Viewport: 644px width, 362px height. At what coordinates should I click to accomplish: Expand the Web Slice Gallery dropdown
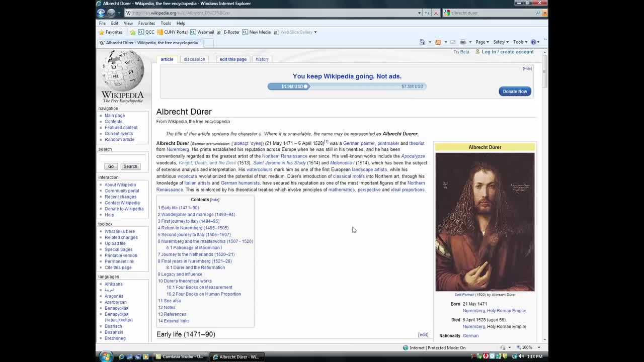[315, 32]
